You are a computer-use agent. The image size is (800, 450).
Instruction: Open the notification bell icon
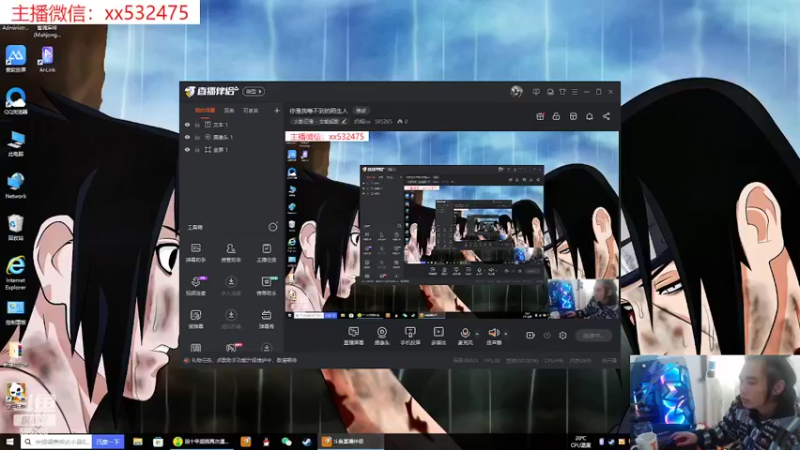[x=589, y=116]
